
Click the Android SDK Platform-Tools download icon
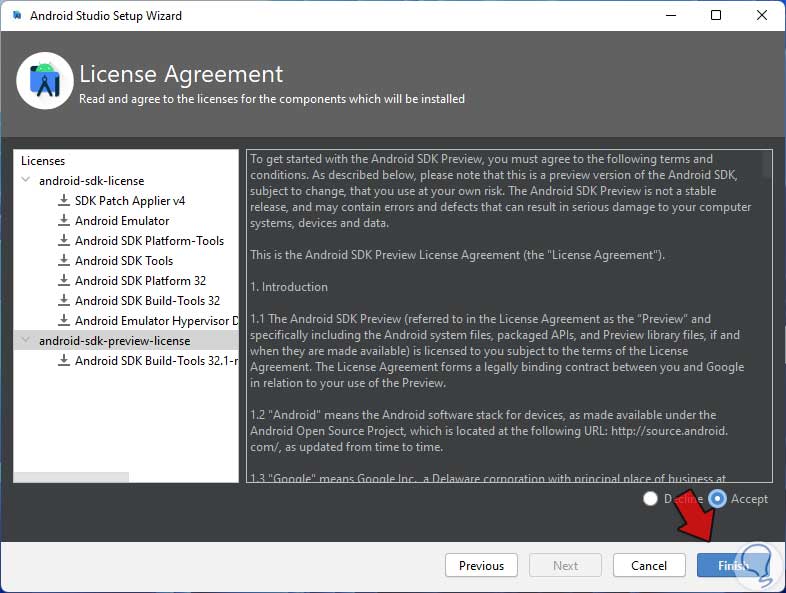(x=64, y=241)
